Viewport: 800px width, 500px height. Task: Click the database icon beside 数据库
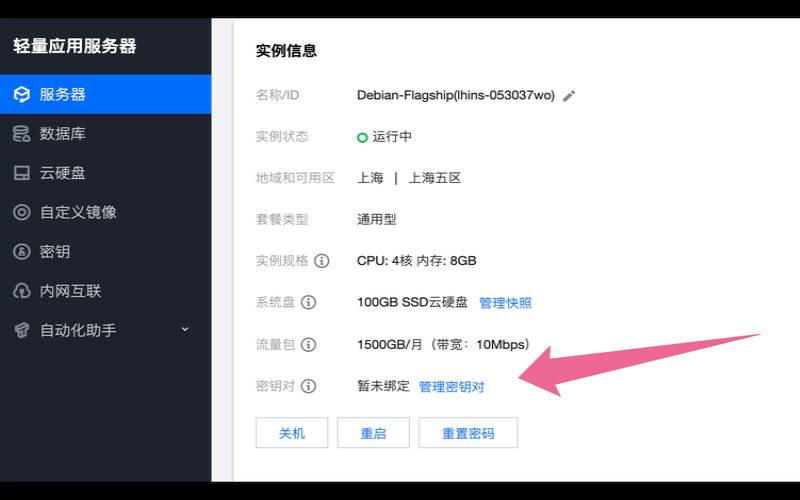coord(21,134)
